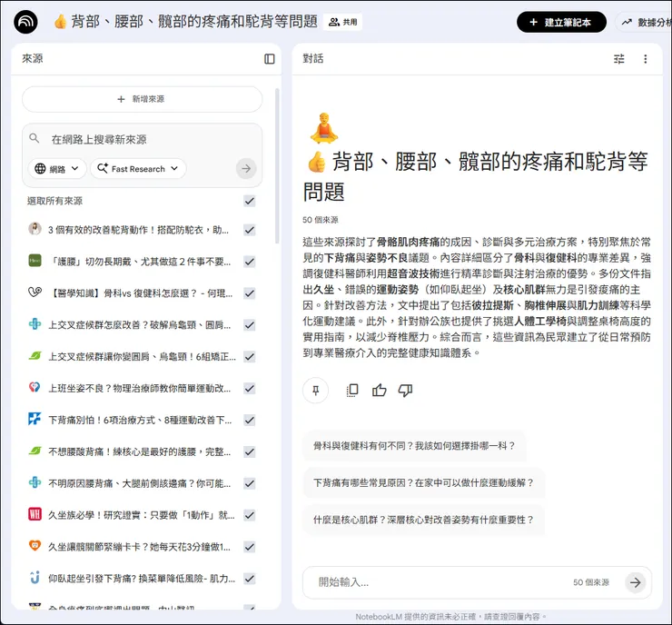Screen dimensions: 672x625
Task: Ask 什麼是核心肌群 suggested question
Action: tap(423, 520)
